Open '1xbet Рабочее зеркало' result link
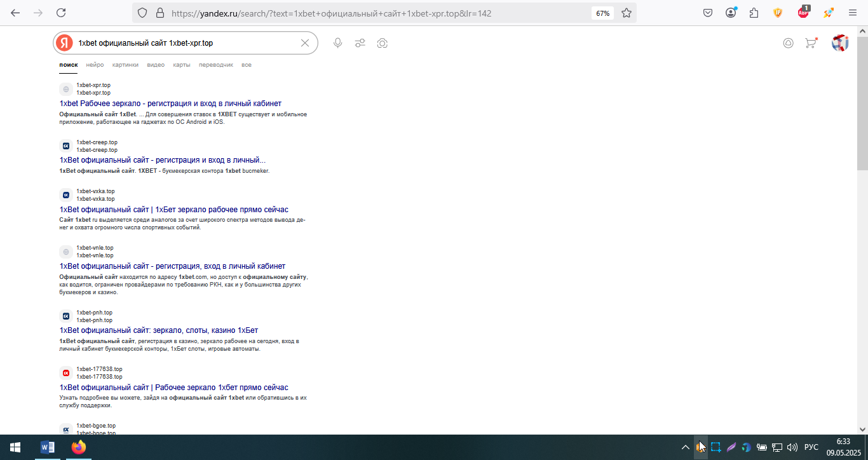868x460 pixels. 170,104
